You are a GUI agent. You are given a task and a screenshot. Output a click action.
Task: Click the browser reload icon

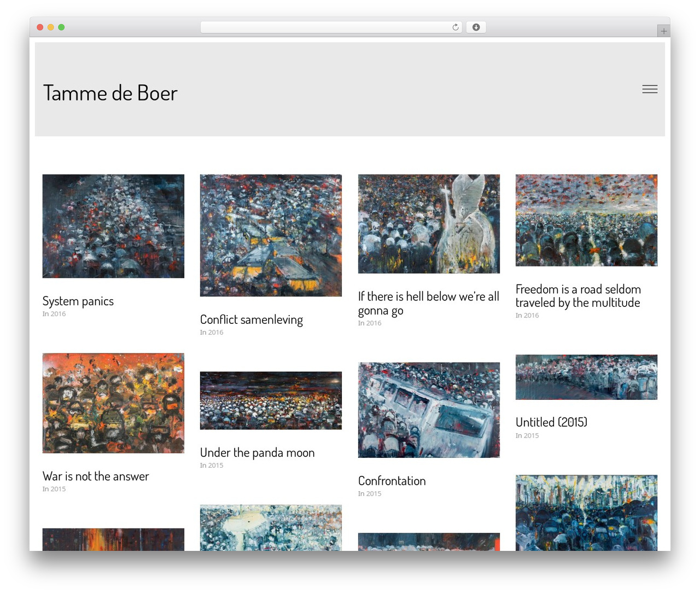click(456, 27)
